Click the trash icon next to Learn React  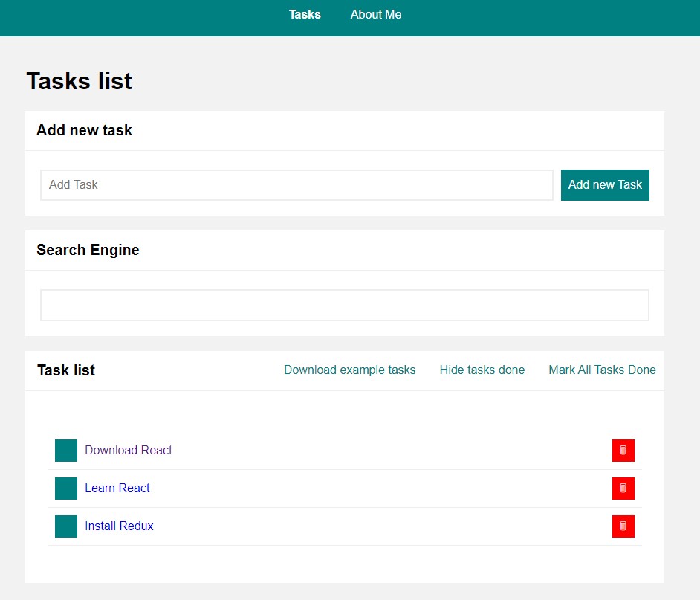coord(623,488)
